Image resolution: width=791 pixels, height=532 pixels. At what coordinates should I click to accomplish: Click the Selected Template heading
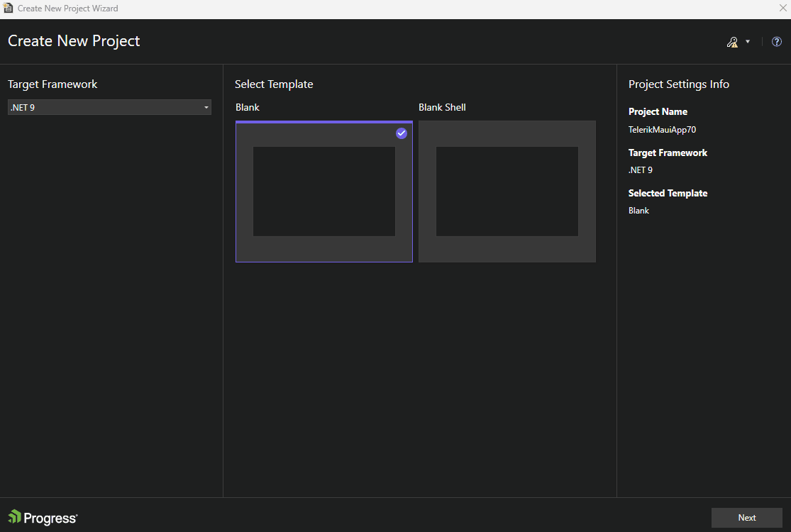668,193
